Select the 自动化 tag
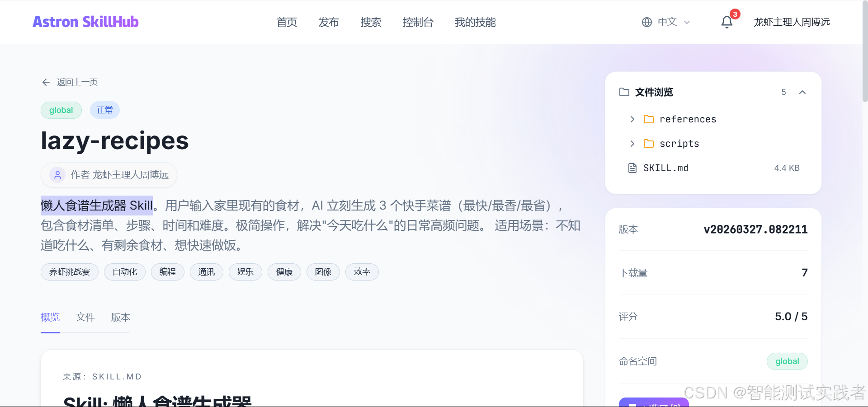The image size is (868, 407). (x=125, y=272)
